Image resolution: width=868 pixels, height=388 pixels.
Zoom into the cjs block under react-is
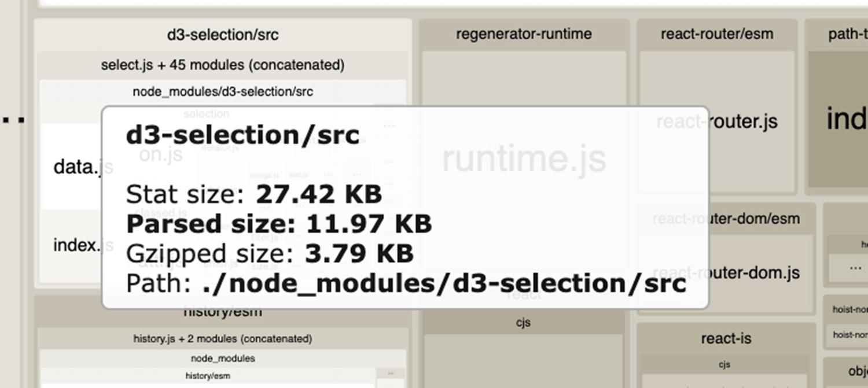point(725,364)
